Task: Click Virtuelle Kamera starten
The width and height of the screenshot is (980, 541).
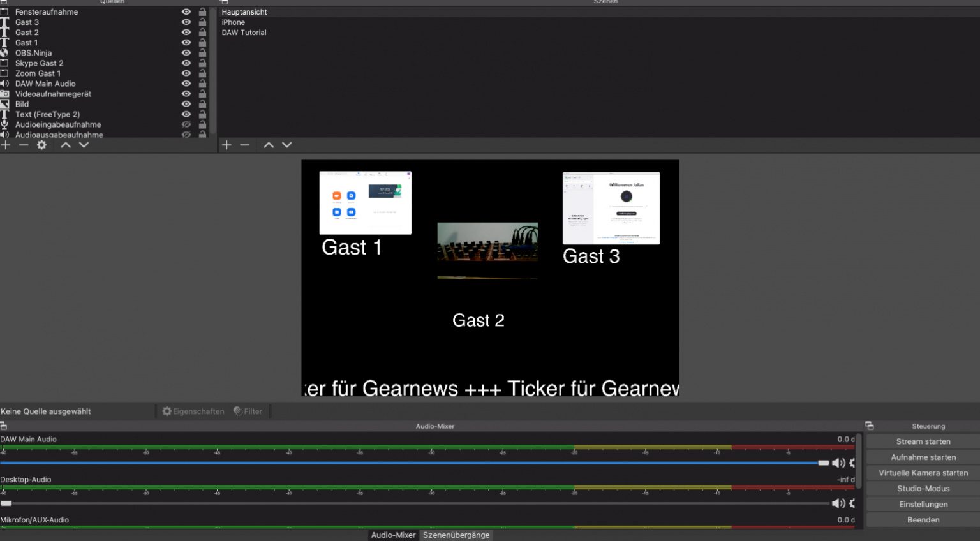Action: coord(923,473)
